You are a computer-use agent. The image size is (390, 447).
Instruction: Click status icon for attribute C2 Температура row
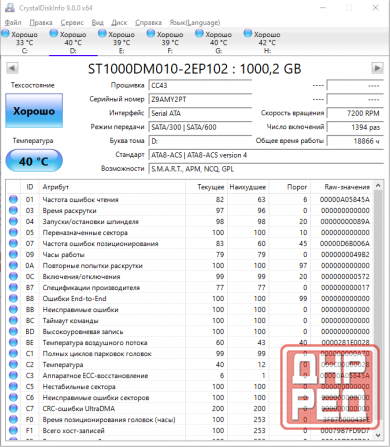click(13, 364)
